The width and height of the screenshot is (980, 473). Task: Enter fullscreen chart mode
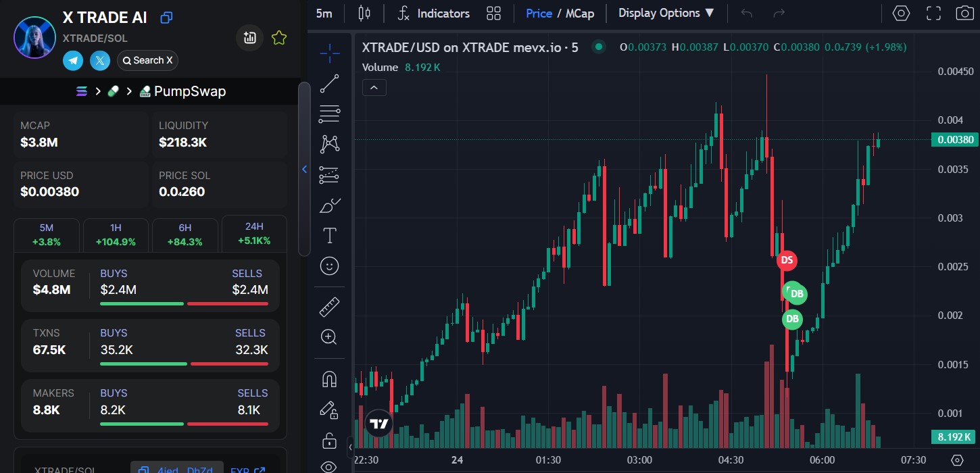pos(933,13)
